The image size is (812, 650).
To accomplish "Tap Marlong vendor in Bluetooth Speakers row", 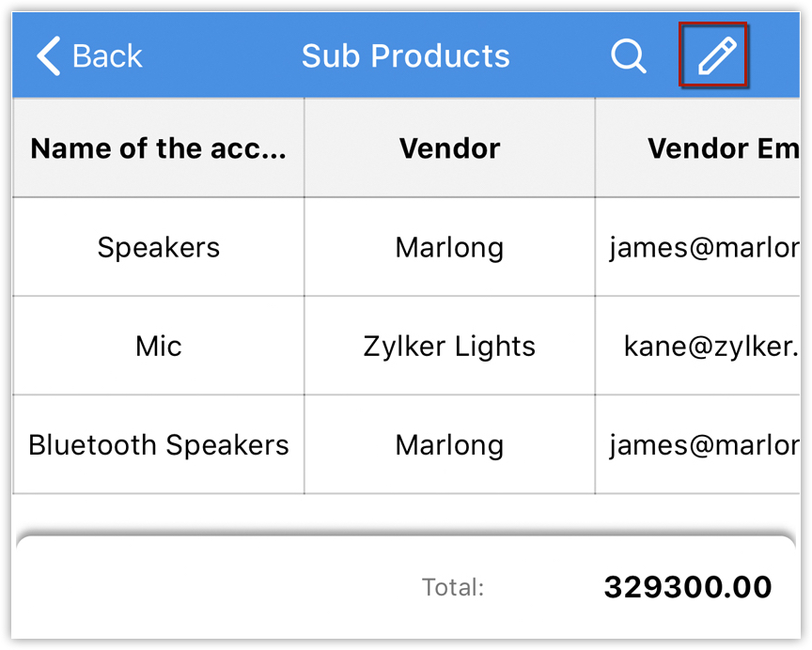I will [x=449, y=445].
